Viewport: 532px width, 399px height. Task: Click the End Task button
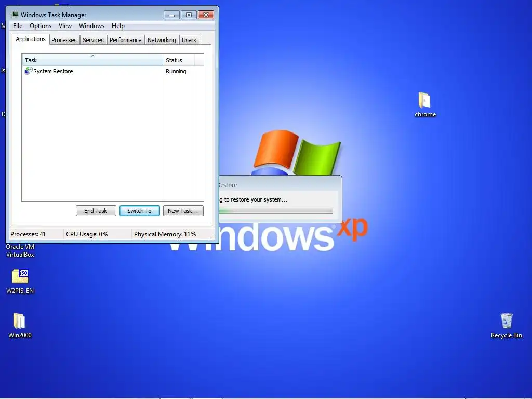point(96,211)
